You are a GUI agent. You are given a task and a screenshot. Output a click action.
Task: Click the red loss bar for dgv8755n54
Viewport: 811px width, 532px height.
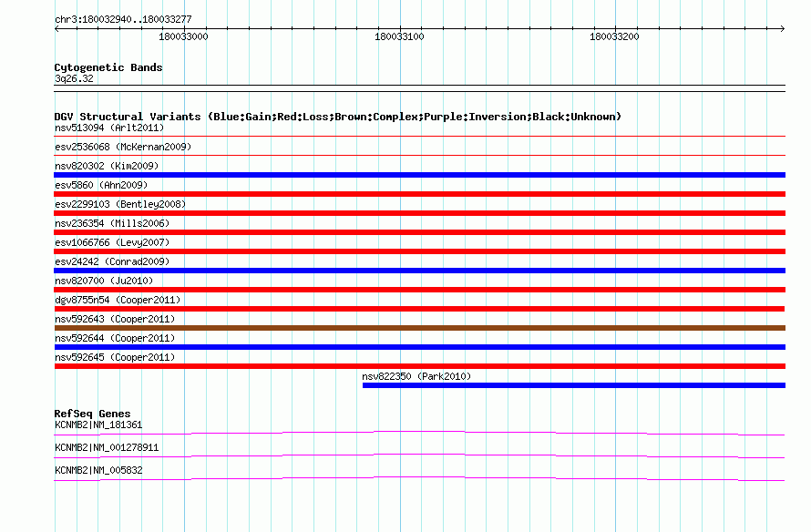point(419,309)
